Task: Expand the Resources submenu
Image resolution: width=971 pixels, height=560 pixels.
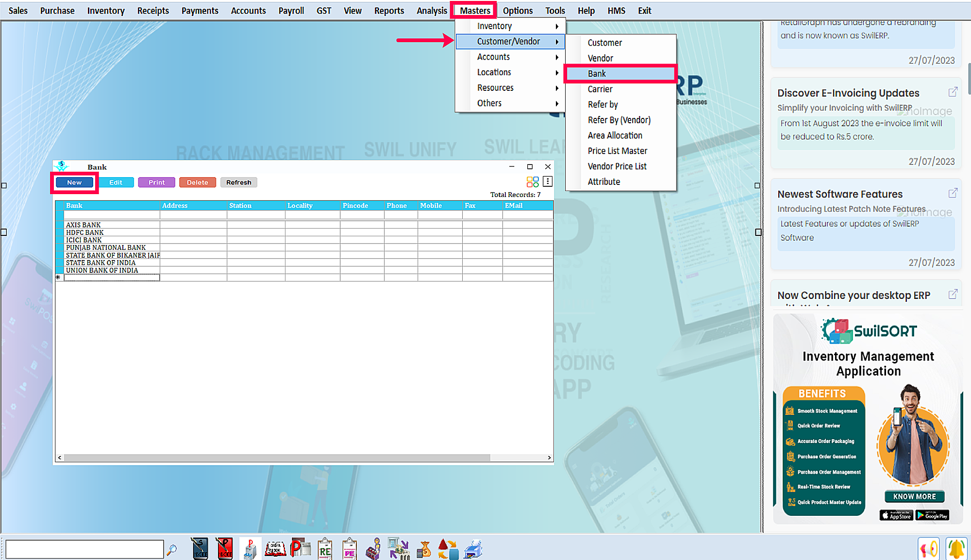Action: (x=511, y=88)
